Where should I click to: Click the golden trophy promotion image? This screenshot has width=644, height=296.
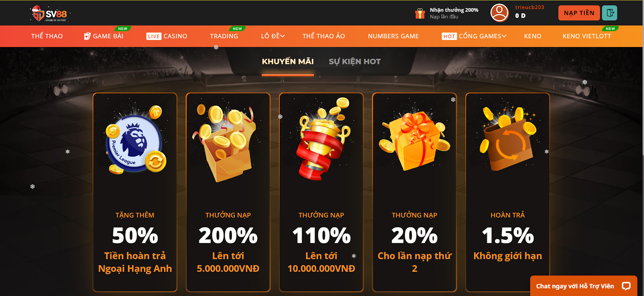[324, 139]
